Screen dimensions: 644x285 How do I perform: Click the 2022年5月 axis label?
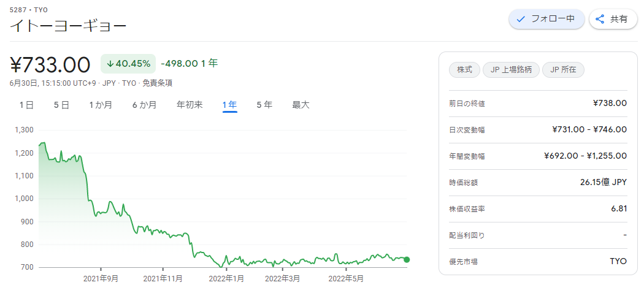tap(346, 278)
